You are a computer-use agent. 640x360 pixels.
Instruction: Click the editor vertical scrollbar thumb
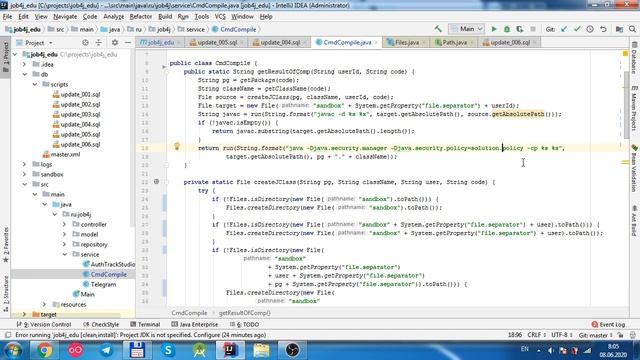tap(627, 105)
